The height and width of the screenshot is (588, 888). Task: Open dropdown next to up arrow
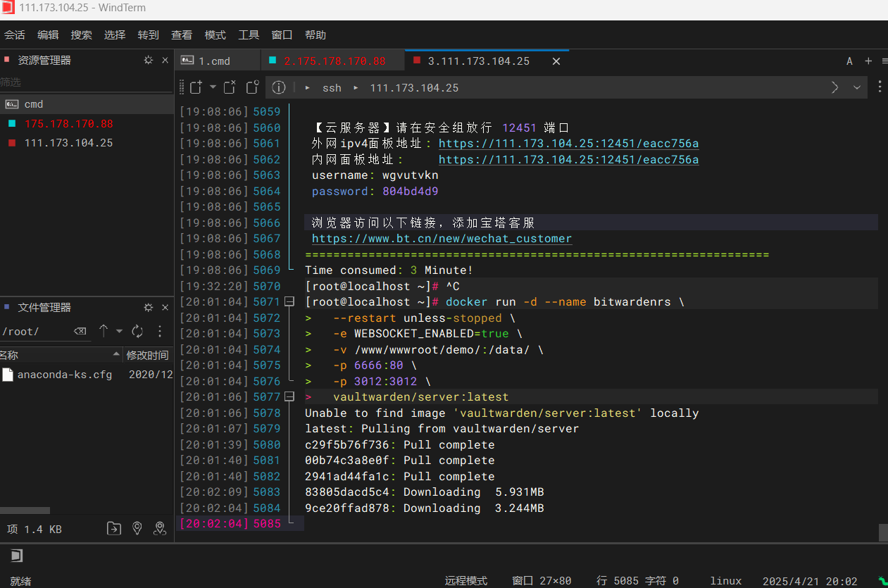[119, 331]
